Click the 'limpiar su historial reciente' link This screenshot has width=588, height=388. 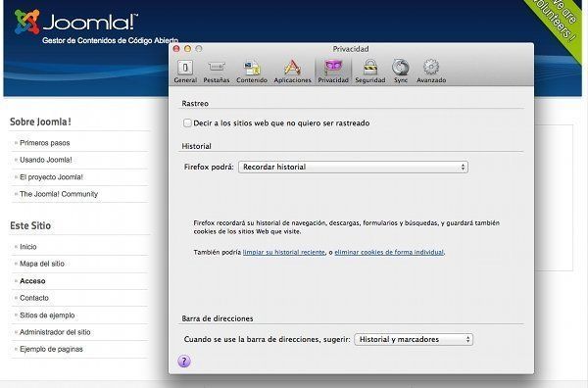tap(283, 252)
